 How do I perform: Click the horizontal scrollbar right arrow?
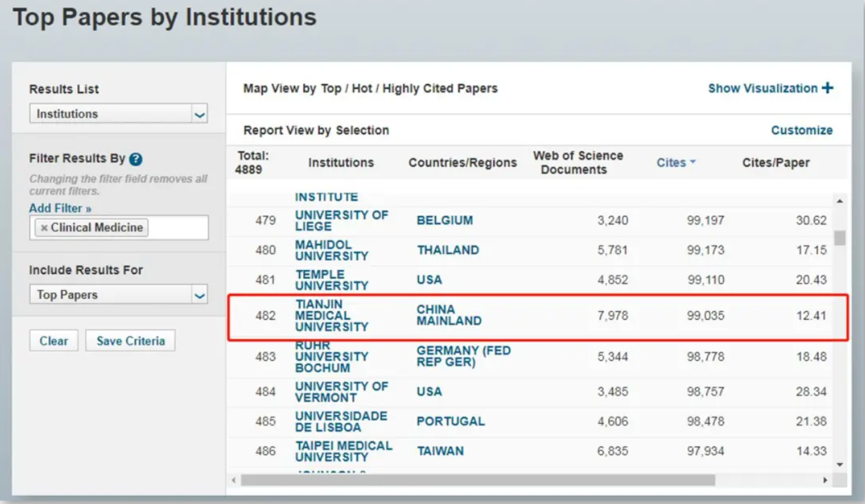click(x=825, y=480)
